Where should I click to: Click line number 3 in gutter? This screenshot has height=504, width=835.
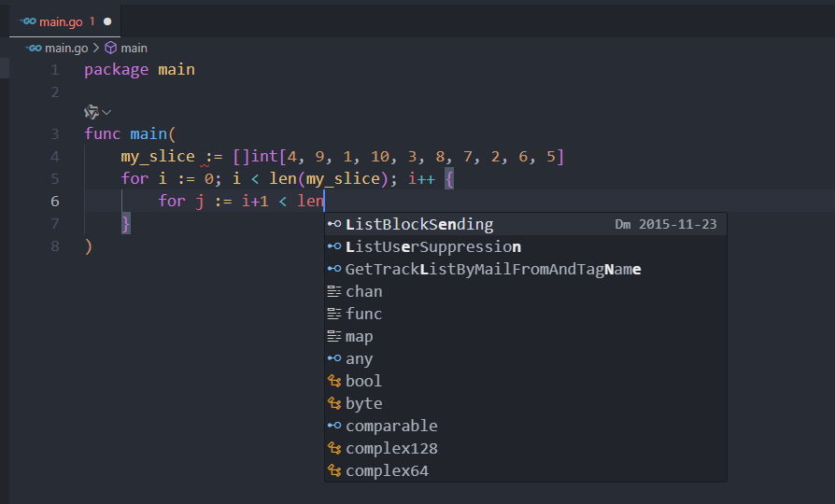[55, 133]
